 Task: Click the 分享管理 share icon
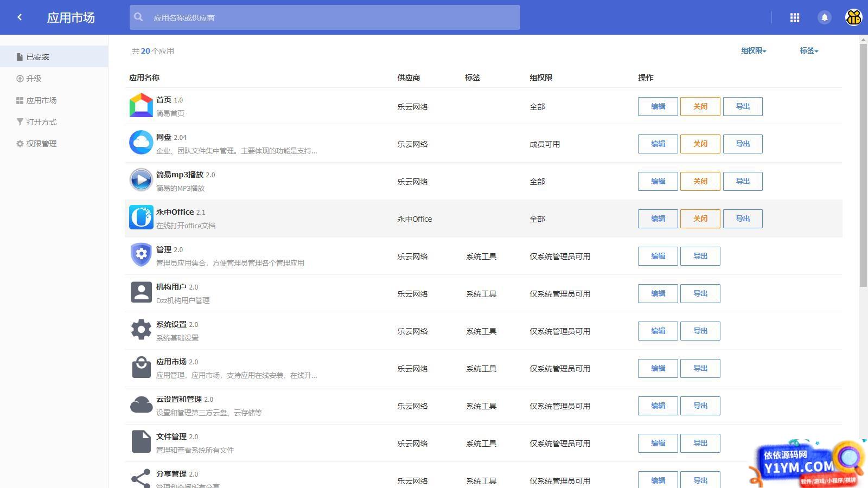point(141,478)
